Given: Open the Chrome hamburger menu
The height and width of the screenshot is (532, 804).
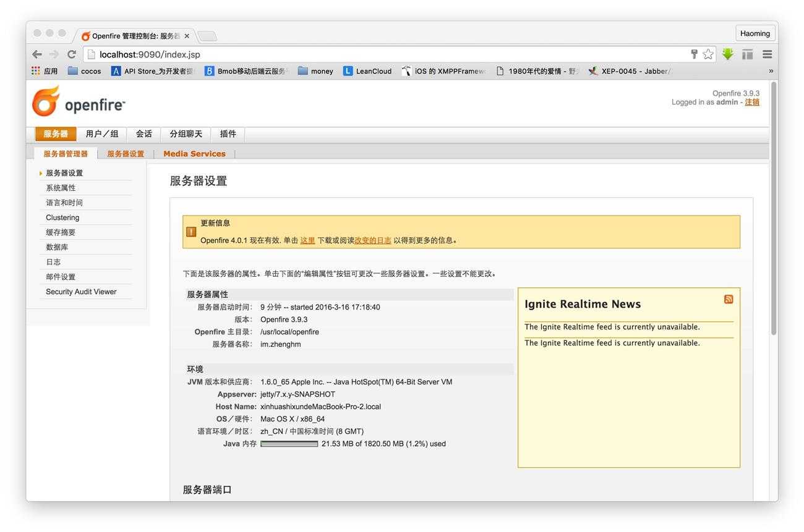Looking at the screenshot, I should pyautogui.click(x=767, y=54).
